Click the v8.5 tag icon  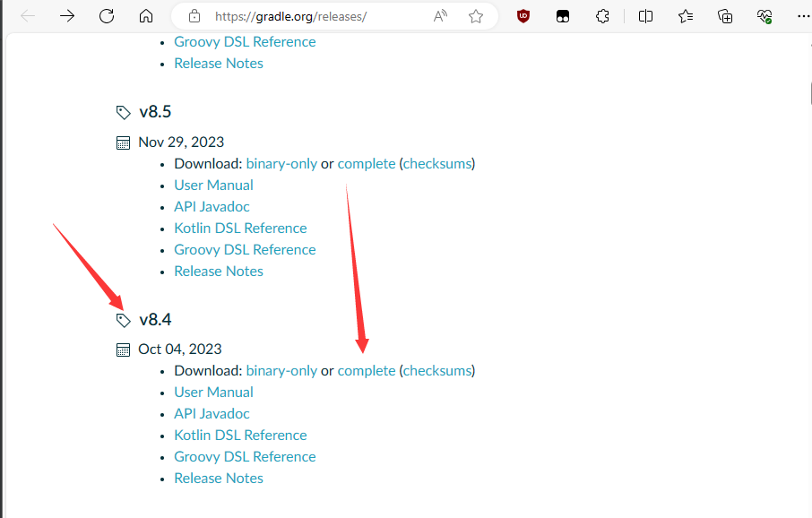point(124,112)
